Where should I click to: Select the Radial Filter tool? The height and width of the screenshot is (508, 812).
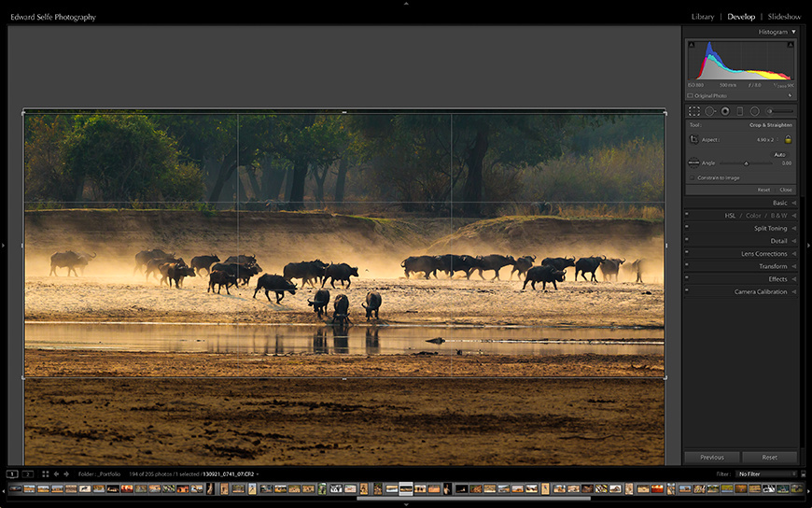(754, 111)
